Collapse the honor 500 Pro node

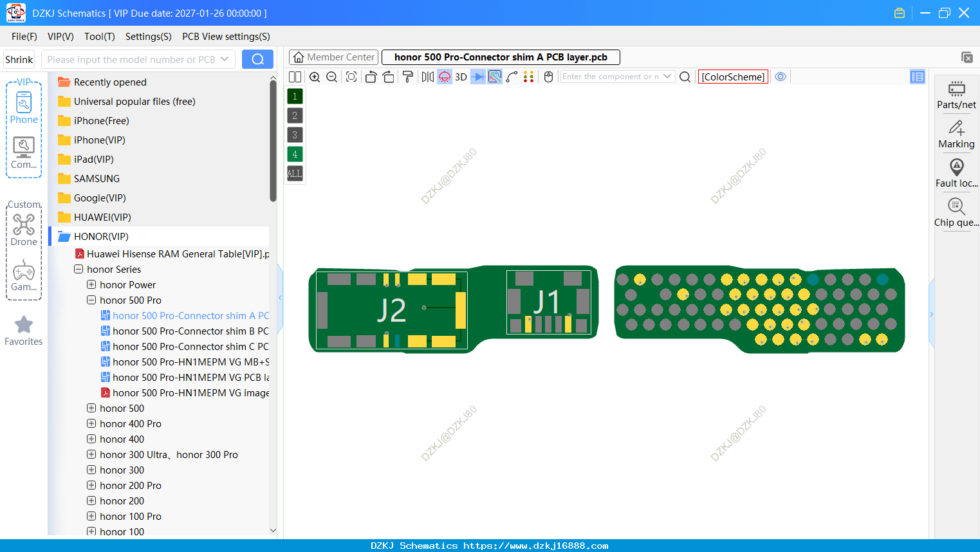tap(91, 300)
